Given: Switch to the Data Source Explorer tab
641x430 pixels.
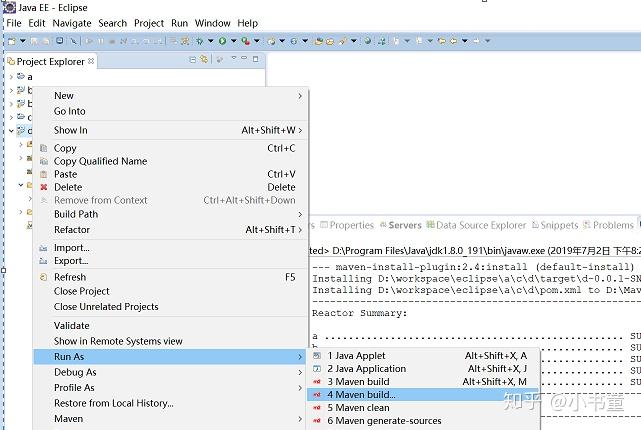Looking at the screenshot, I should point(476,225).
